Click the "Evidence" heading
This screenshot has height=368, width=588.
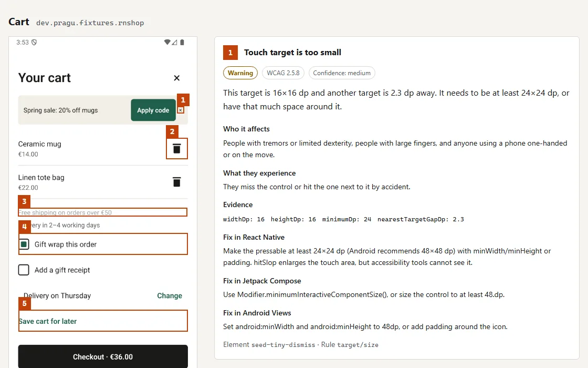pos(238,205)
